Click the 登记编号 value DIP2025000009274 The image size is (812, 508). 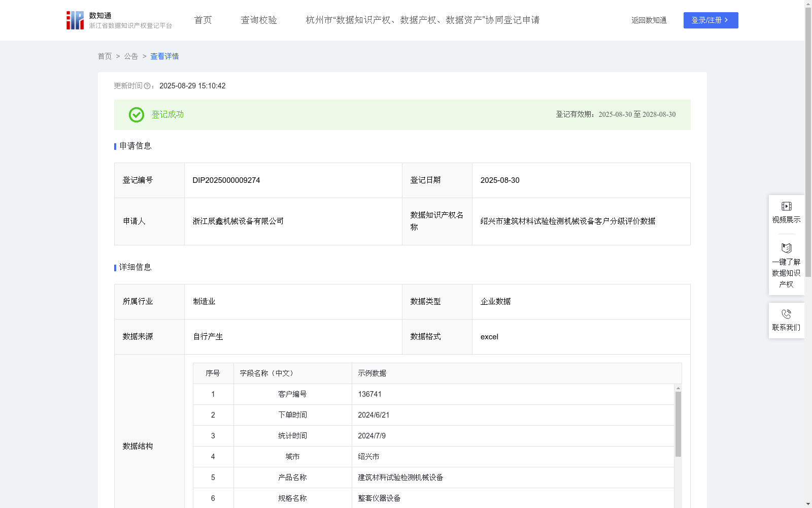tap(226, 180)
